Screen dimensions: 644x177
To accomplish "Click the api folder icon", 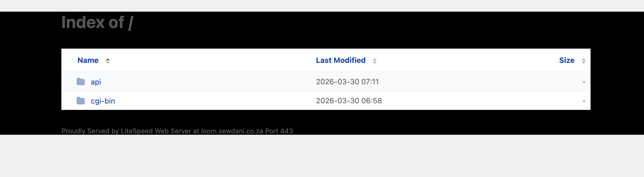I will (x=81, y=82).
